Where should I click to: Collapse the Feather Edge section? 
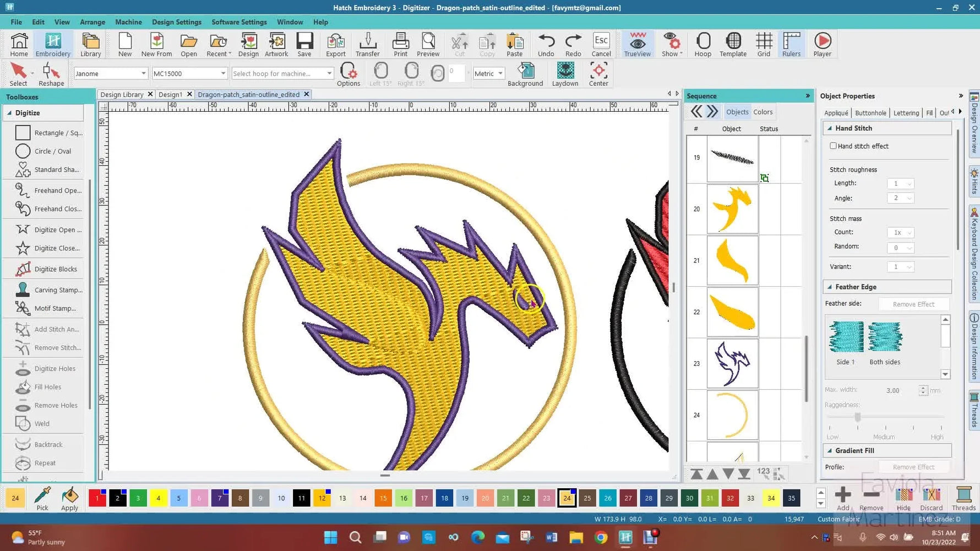click(x=830, y=286)
